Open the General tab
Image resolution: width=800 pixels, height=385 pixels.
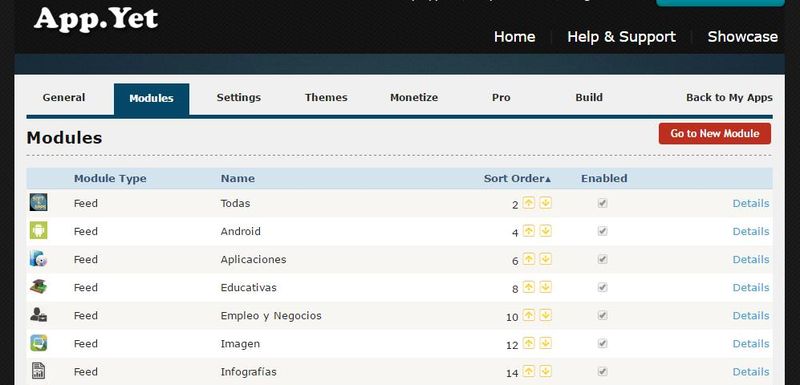pyautogui.click(x=64, y=97)
